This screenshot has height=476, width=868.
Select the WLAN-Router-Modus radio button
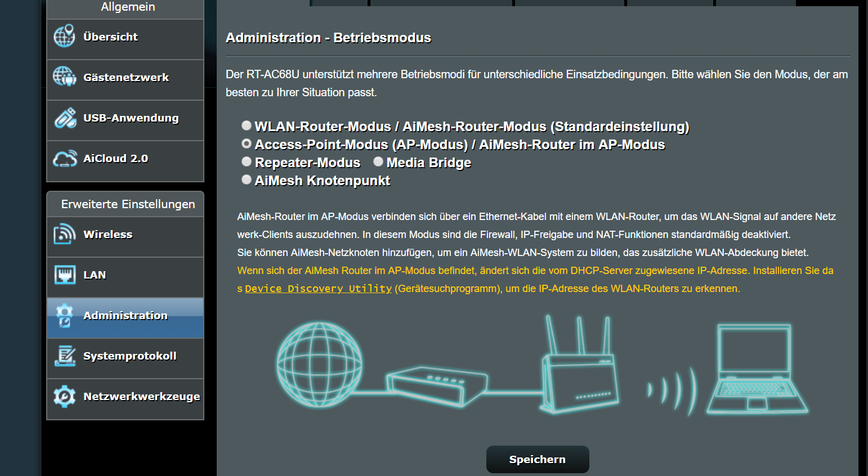point(247,125)
